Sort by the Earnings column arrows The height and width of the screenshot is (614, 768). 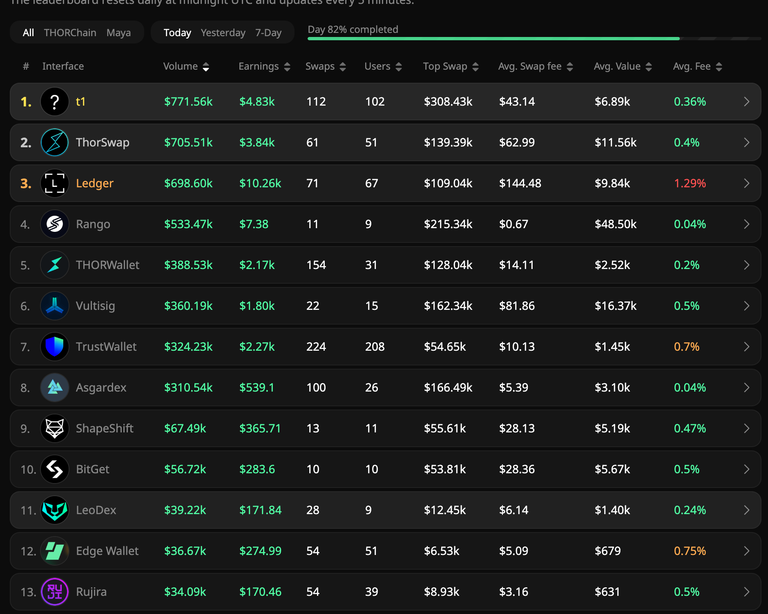coord(287,67)
